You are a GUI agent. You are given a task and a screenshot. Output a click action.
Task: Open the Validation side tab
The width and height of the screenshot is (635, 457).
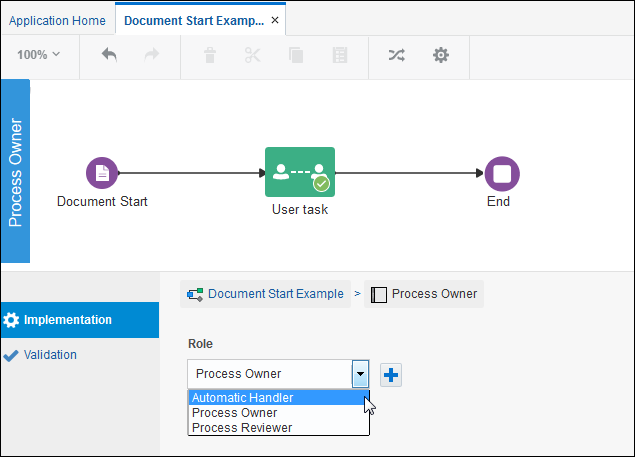pos(50,355)
